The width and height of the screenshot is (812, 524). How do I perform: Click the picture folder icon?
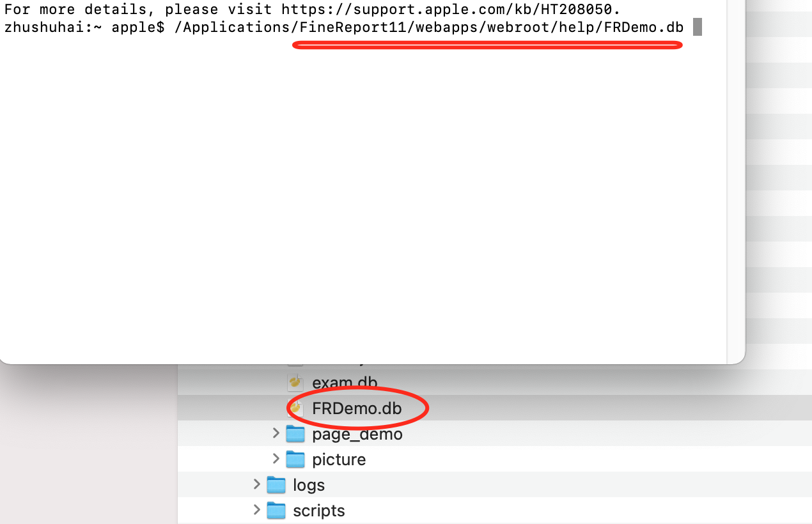295,459
